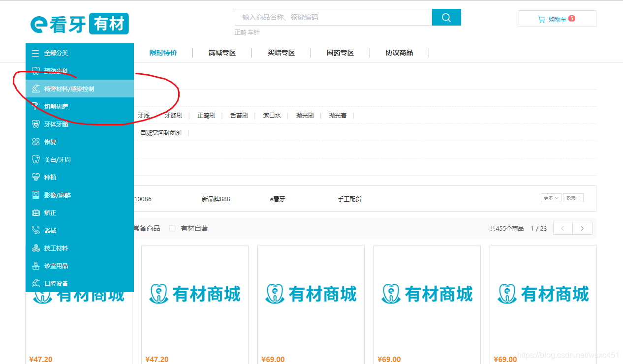
Task: Open 修复 category in sidebar
Action: (80, 142)
